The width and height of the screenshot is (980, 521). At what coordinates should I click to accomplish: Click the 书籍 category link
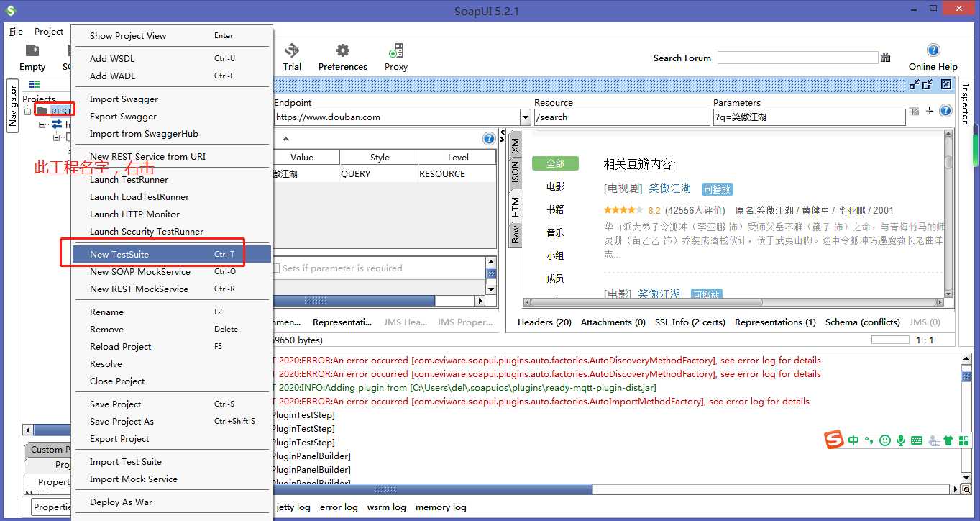[555, 209]
